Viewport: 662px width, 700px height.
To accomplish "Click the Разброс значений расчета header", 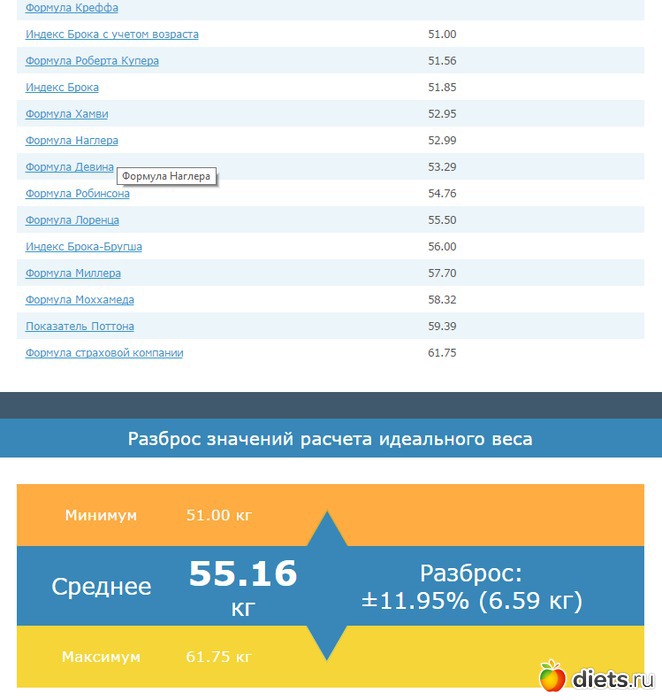I will pyautogui.click(x=330, y=439).
